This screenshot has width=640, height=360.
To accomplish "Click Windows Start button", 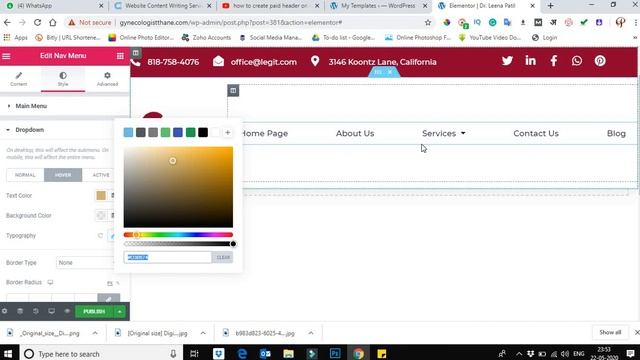I will tap(8, 353).
